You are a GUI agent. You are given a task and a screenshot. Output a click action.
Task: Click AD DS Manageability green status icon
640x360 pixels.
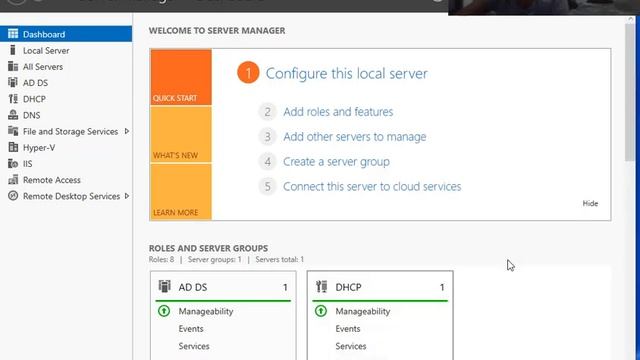click(164, 311)
